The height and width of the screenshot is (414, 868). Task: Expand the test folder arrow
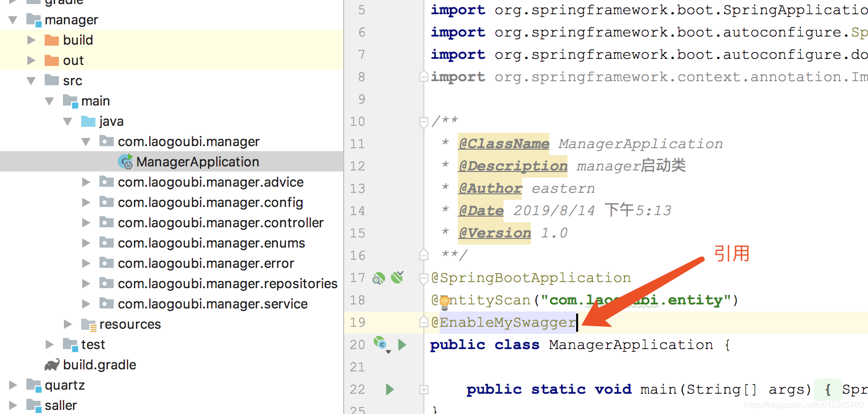[50, 344]
